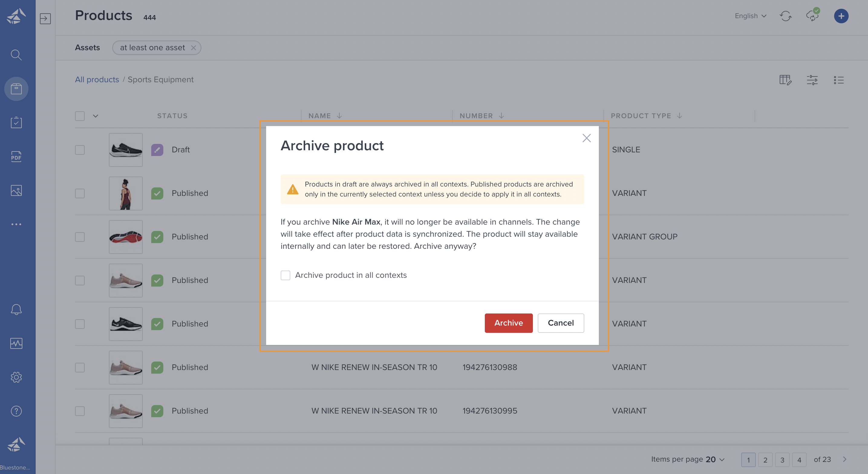Click the cloud sync status icon

click(812, 15)
